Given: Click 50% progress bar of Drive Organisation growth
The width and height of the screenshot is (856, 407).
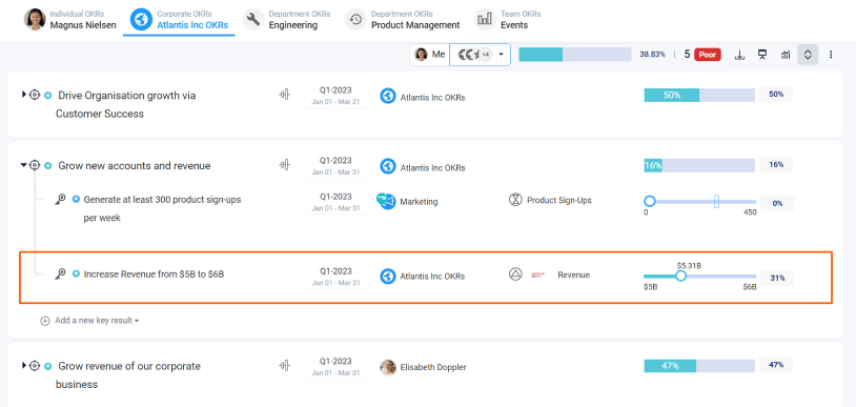Looking at the screenshot, I should pyautogui.click(x=699, y=95).
